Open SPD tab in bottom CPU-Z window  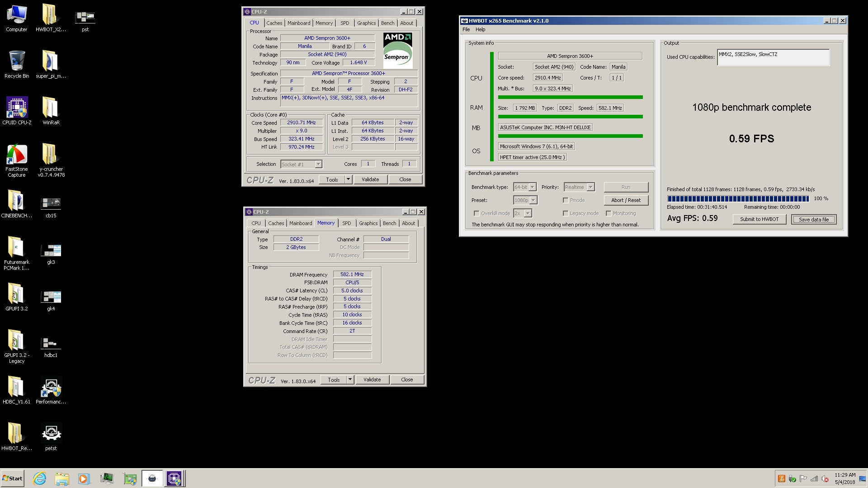(x=347, y=223)
